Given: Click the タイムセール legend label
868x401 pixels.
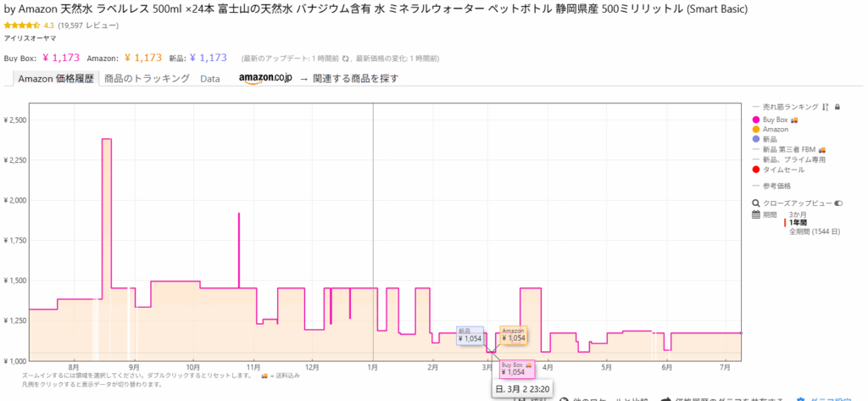Looking at the screenshot, I should pyautogui.click(x=783, y=170).
